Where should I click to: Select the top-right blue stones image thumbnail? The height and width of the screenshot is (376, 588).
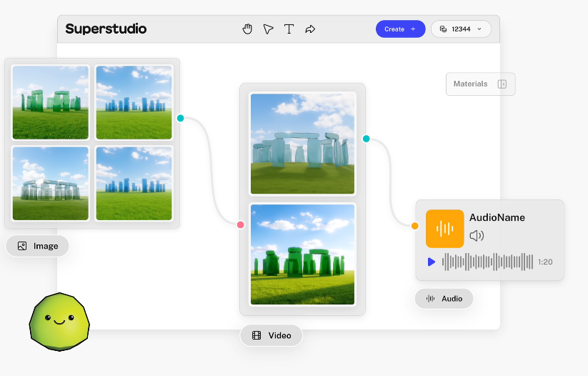click(x=134, y=102)
